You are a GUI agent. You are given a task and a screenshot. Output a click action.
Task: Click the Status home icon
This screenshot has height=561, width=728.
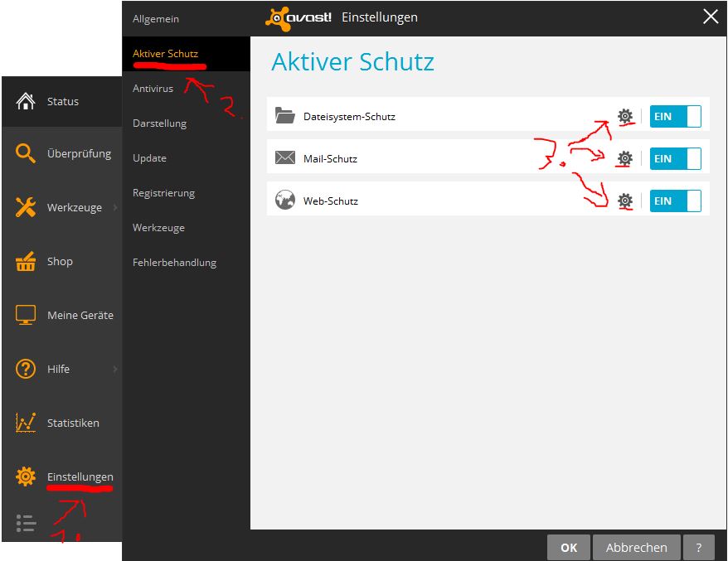26,101
